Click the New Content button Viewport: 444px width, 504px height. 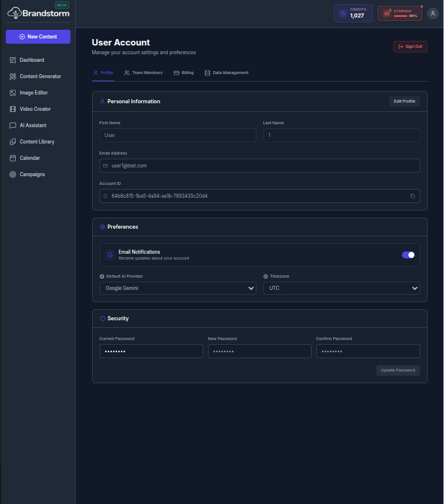point(38,37)
